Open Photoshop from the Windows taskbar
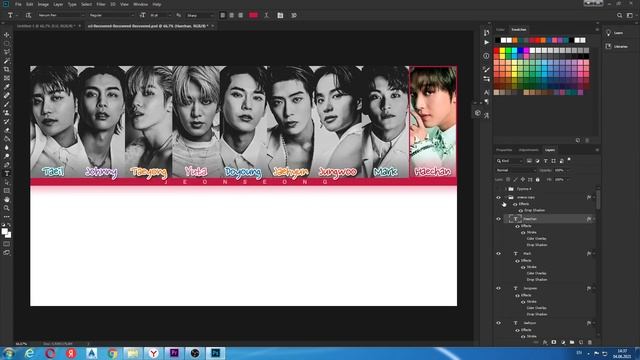Screen dimensions: 640x360 [216, 353]
